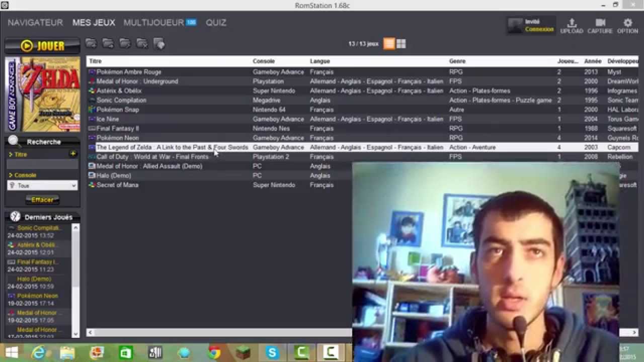This screenshot has height=362, width=644.
Task: Click the add-folder icon with plus sign
Action: 91,43
